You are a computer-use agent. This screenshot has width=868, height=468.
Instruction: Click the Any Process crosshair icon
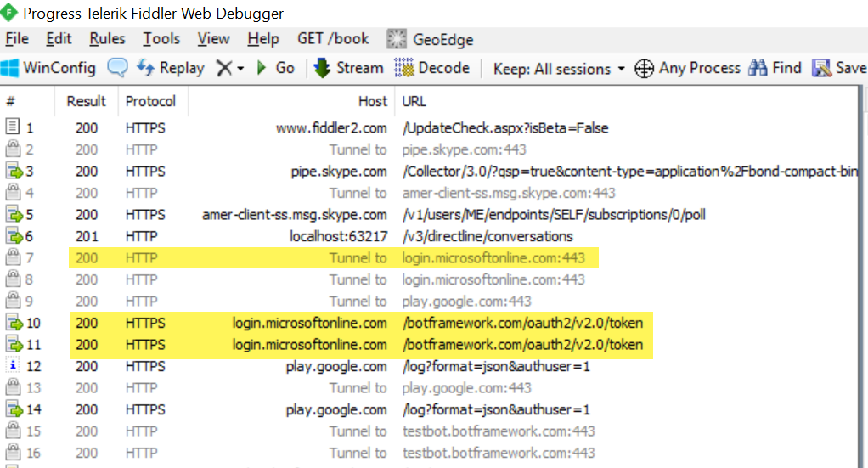pos(644,69)
